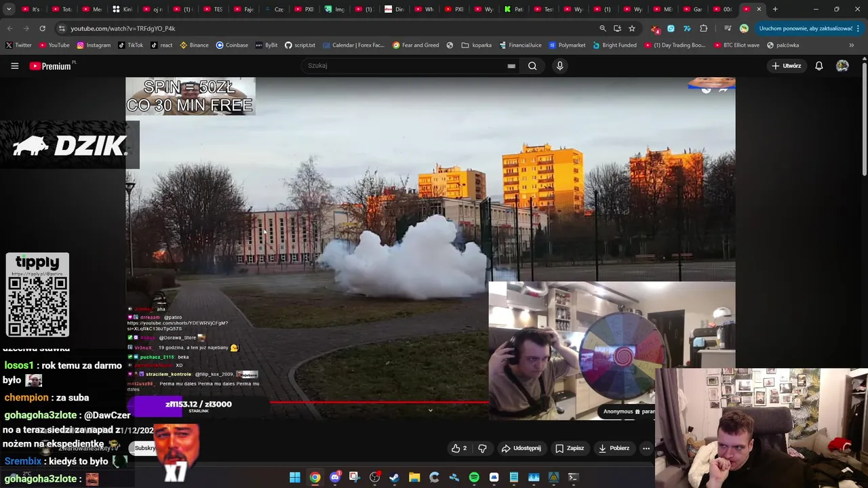View site information next to the URL

62,28
